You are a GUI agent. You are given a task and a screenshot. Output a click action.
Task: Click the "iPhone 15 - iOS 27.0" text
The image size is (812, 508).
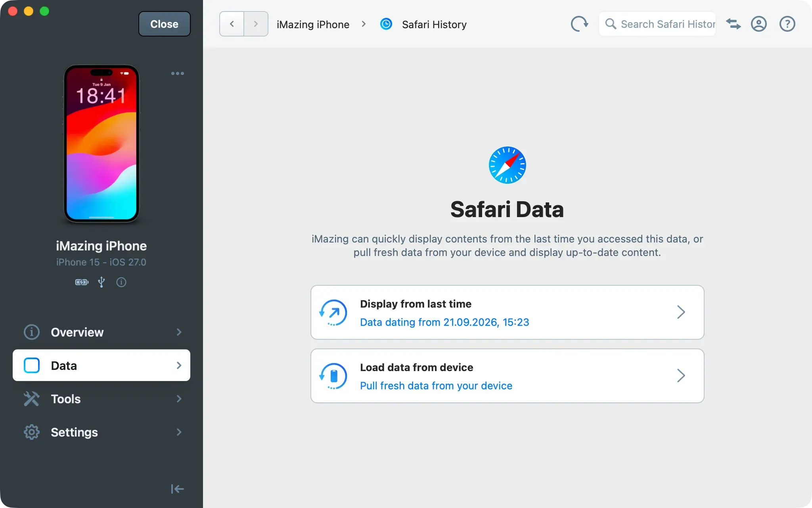tap(101, 262)
